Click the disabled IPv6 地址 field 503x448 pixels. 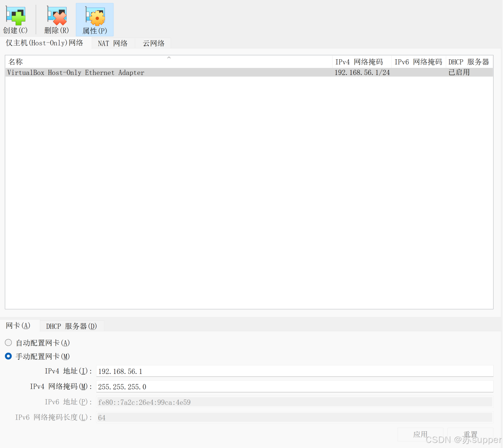tap(295, 402)
